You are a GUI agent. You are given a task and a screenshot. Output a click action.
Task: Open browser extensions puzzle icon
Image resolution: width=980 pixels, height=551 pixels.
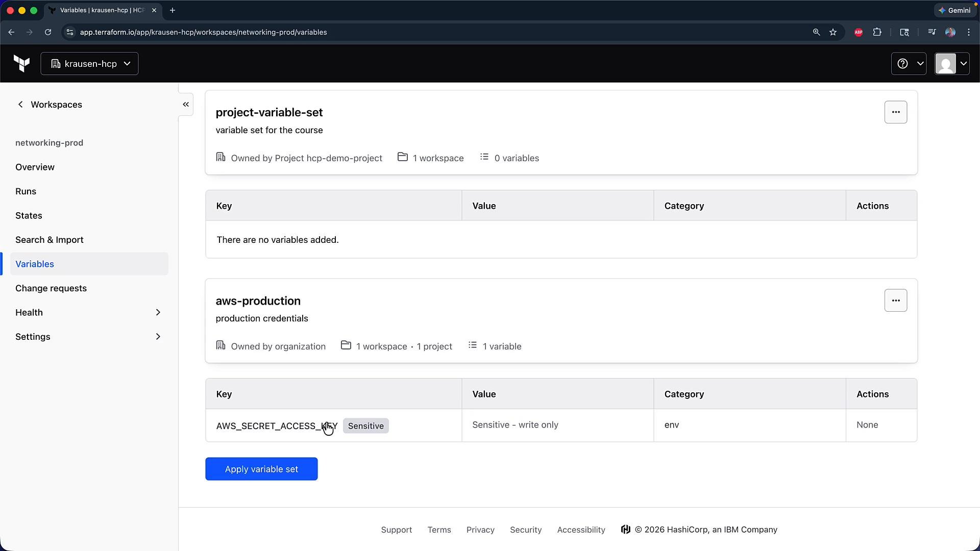(x=877, y=32)
